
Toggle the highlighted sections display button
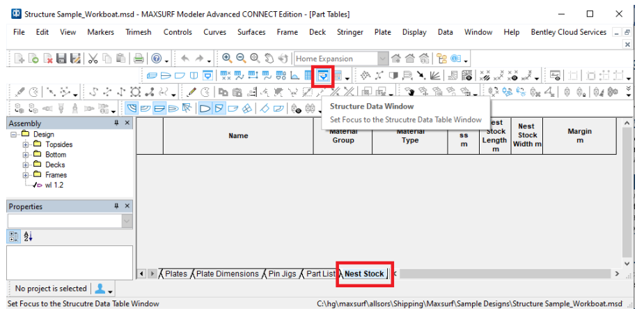point(132,109)
